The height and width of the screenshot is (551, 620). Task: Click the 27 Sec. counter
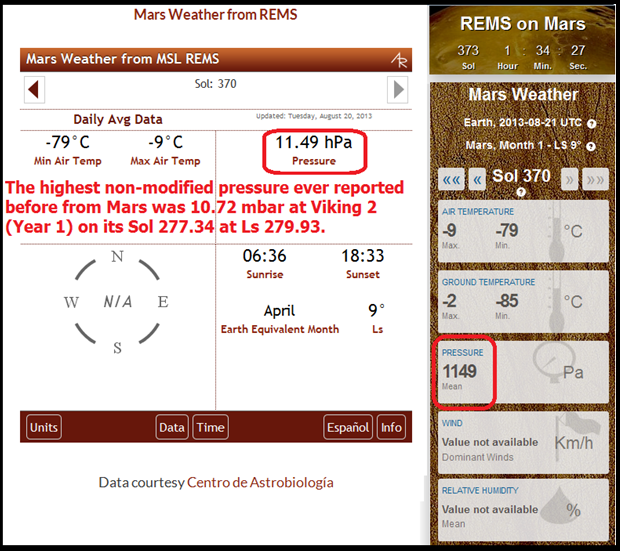coord(578,51)
